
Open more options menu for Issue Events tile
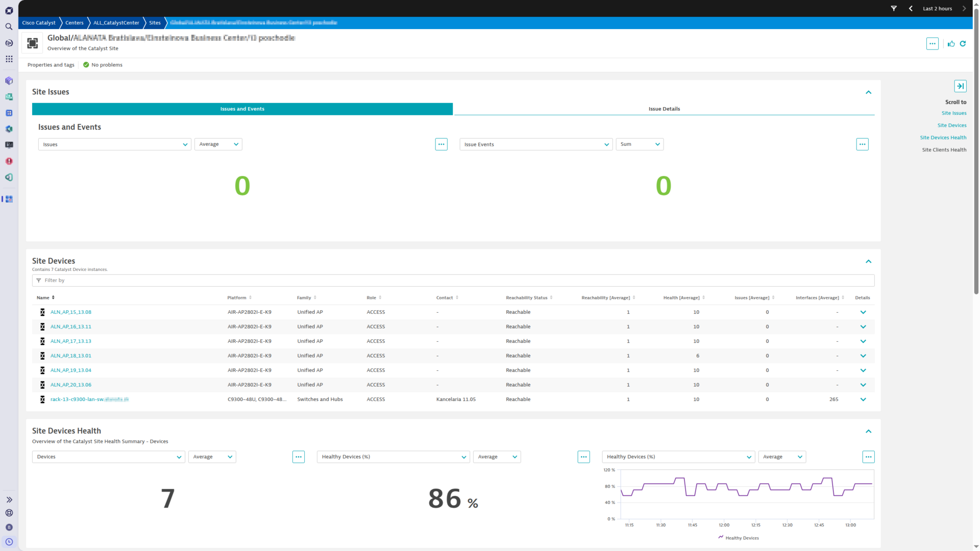[x=862, y=144]
